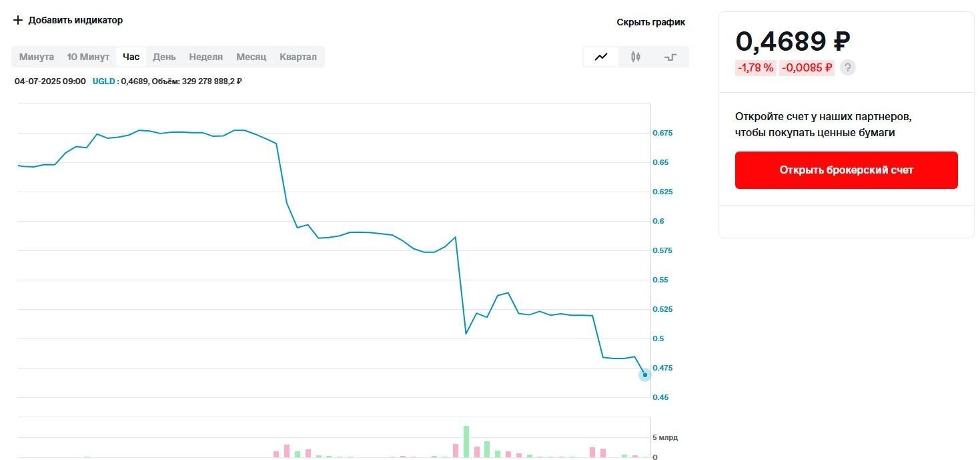
Task: Select the 10 Минут timeframe
Action: click(88, 57)
